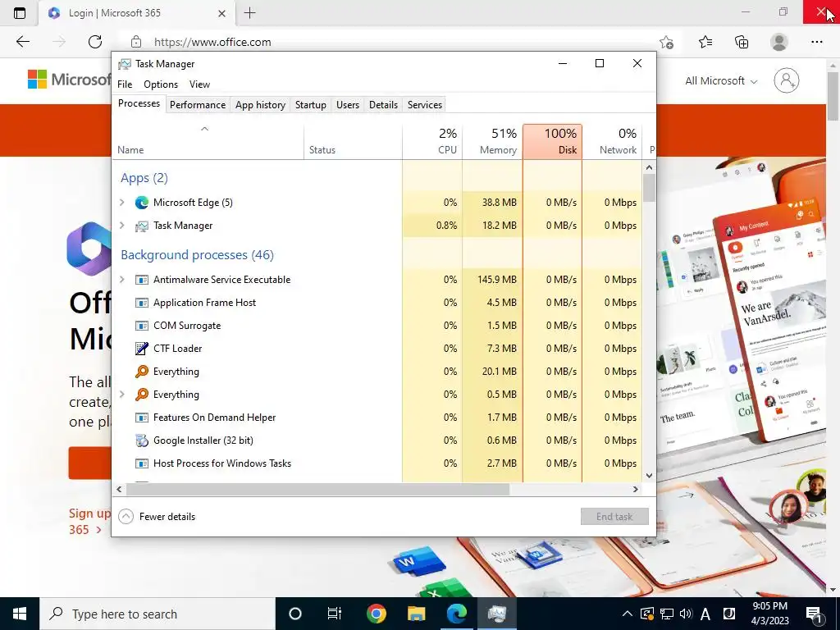Open the clock showing 9:05 PM

point(769,614)
